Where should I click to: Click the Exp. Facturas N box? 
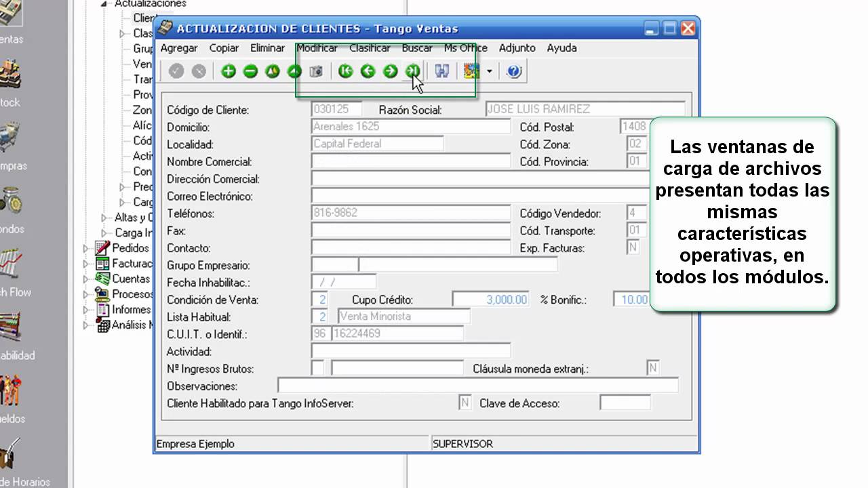[633, 248]
